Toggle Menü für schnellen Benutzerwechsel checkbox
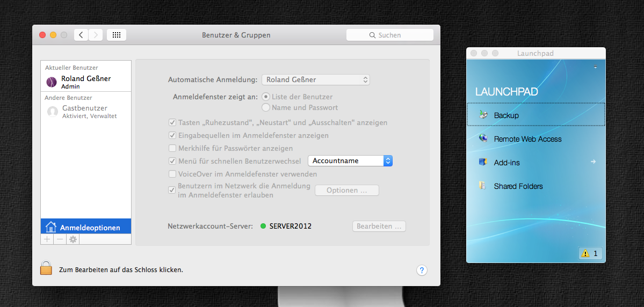This screenshot has height=307, width=644. [172, 161]
